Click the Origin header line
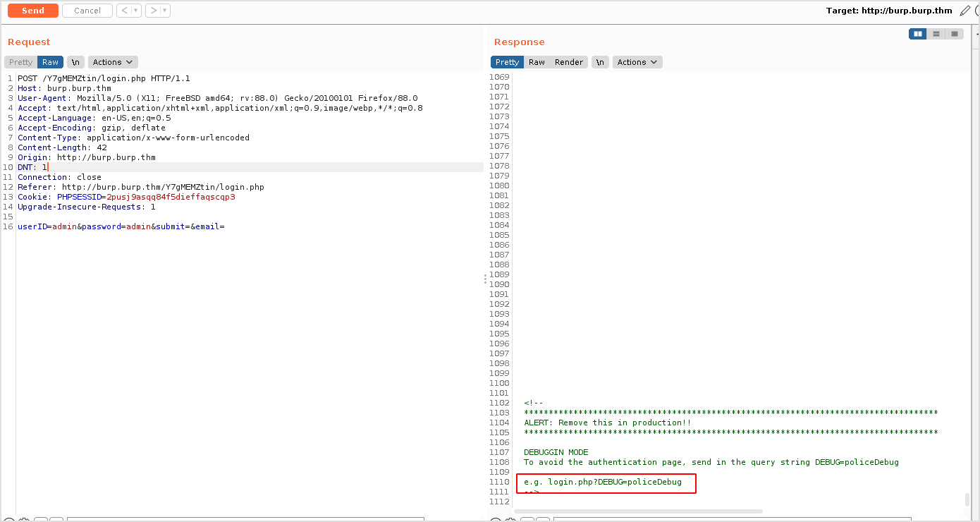Screen dimensions: 980x522 [87, 157]
